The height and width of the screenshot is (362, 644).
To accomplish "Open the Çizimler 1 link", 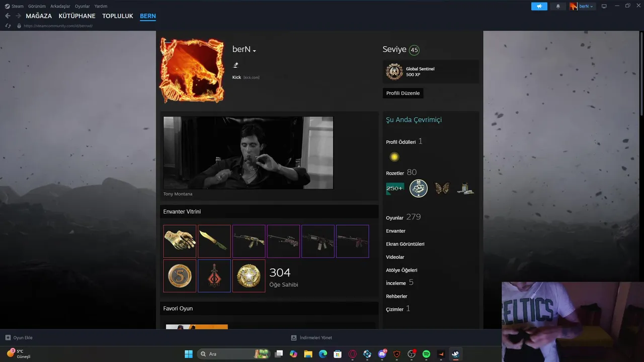I will point(397,309).
